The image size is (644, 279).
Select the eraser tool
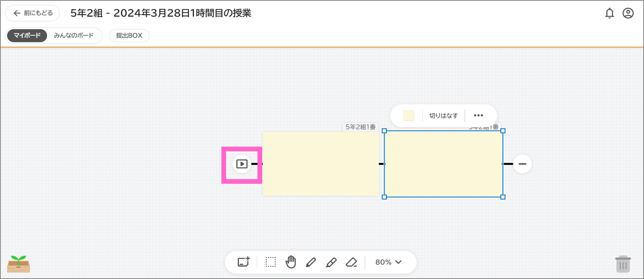coord(351,262)
